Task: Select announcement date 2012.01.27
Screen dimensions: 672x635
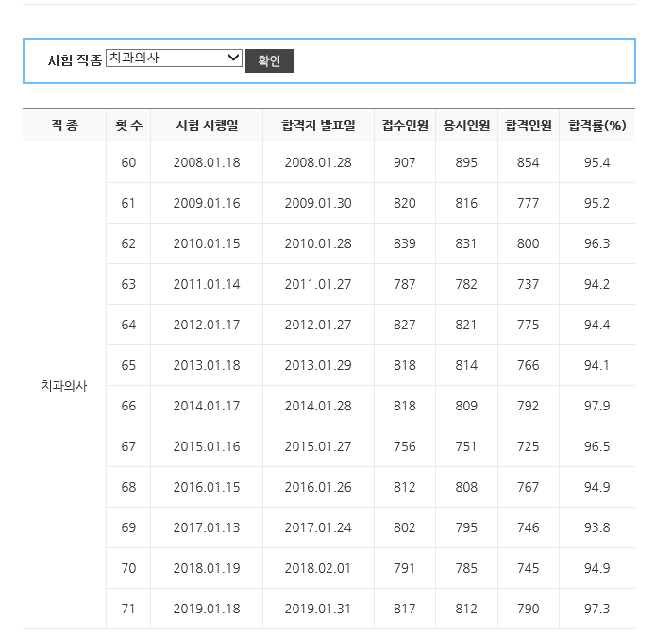Action: click(318, 325)
